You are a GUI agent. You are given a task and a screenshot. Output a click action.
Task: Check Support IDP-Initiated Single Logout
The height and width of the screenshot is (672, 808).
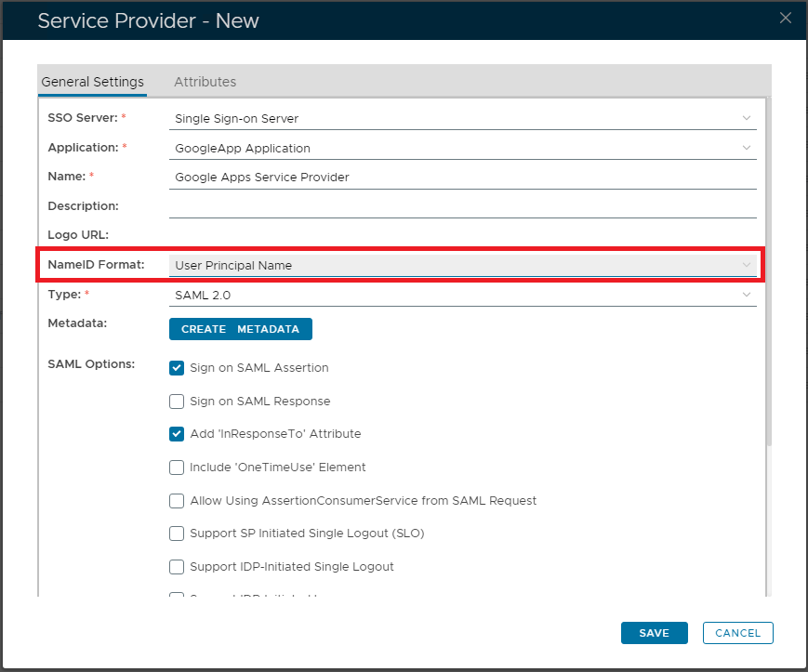(177, 567)
